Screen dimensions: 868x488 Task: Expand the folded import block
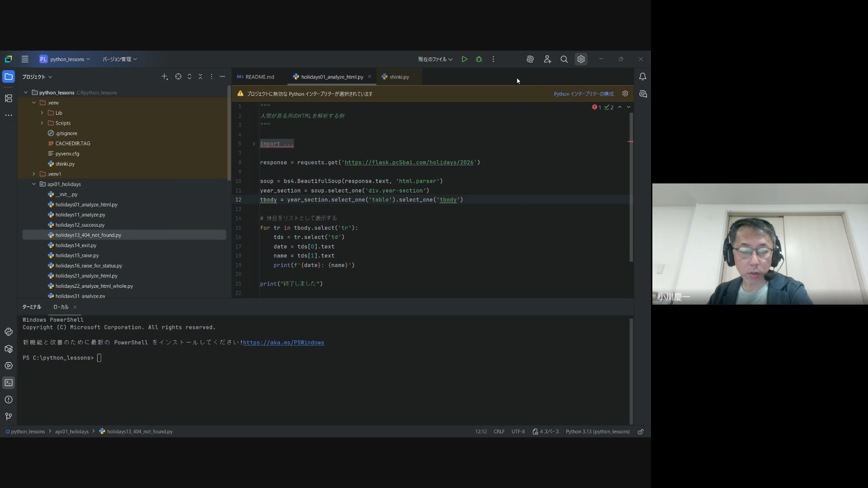click(x=254, y=144)
